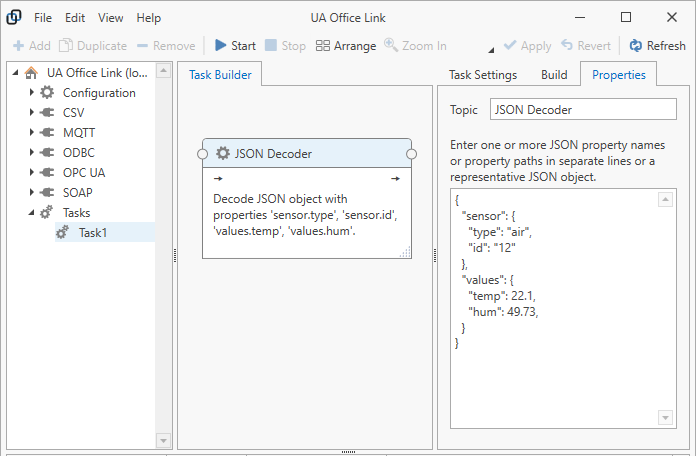Expand the OPC UA tree node
This screenshot has height=456, width=696.
pyautogui.click(x=31, y=173)
